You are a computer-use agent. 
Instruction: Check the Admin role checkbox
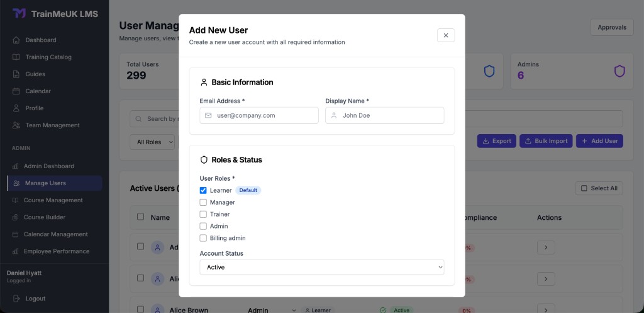tap(203, 226)
